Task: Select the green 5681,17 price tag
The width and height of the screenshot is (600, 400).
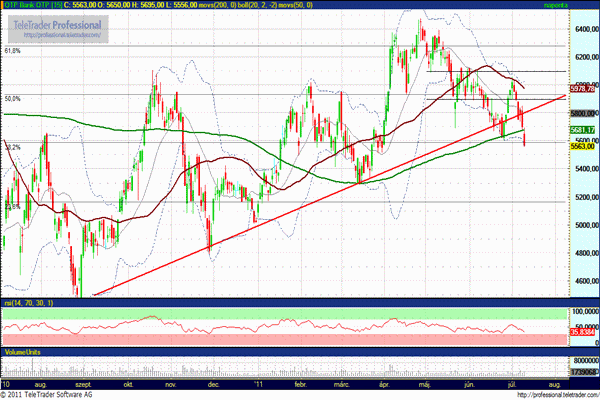Action: click(582, 130)
